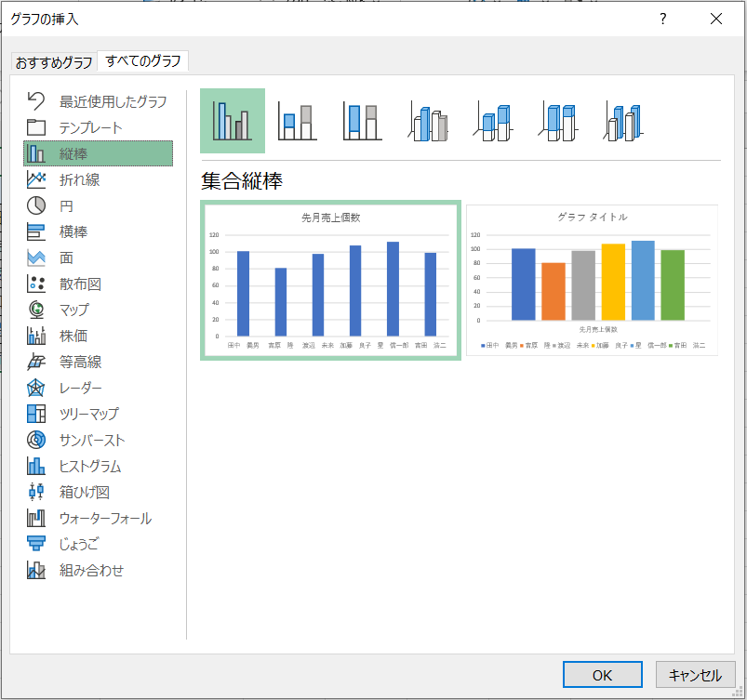Image resolution: width=747 pixels, height=700 pixels.
Task: Click the box and whisker chart icon
Action: [36, 492]
